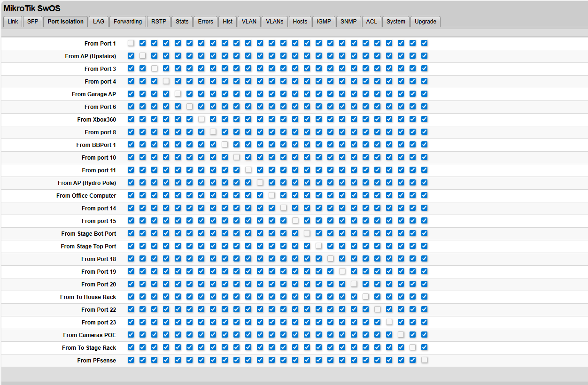Uncheck last checkbox in From Port 1 row
588x385 pixels.
tap(424, 43)
